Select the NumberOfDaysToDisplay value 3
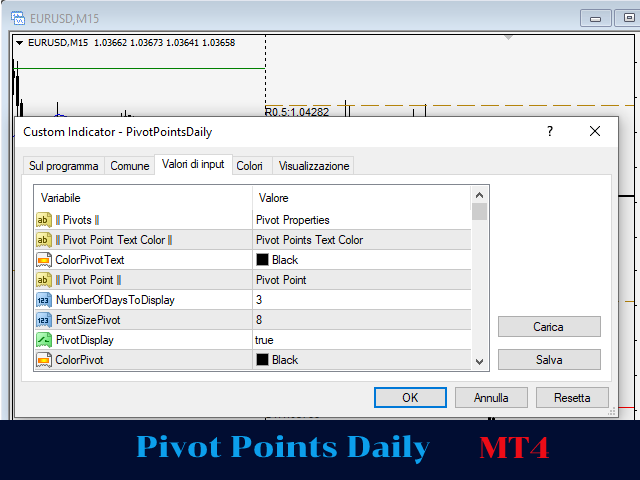640x480 pixels. 259,300
